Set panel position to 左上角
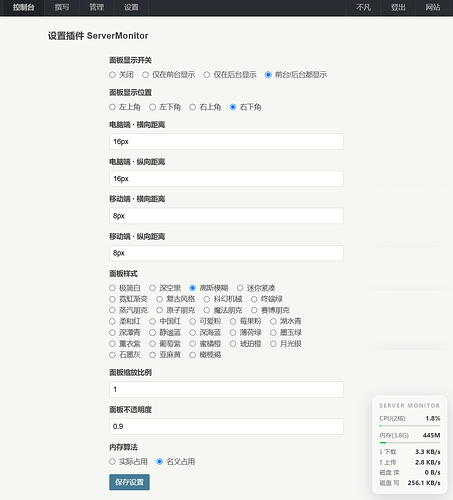This screenshot has width=453, height=500. [x=112, y=107]
